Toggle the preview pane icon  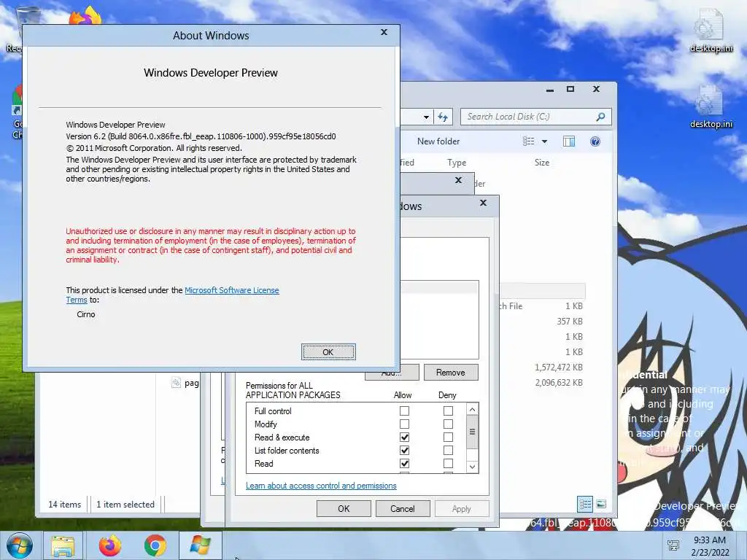click(x=569, y=141)
